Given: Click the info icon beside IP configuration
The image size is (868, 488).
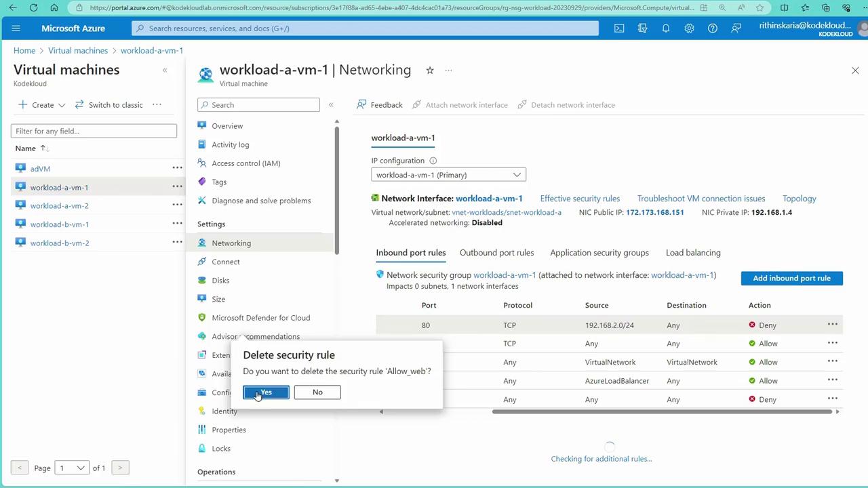Looking at the screenshot, I should pos(433,161).
